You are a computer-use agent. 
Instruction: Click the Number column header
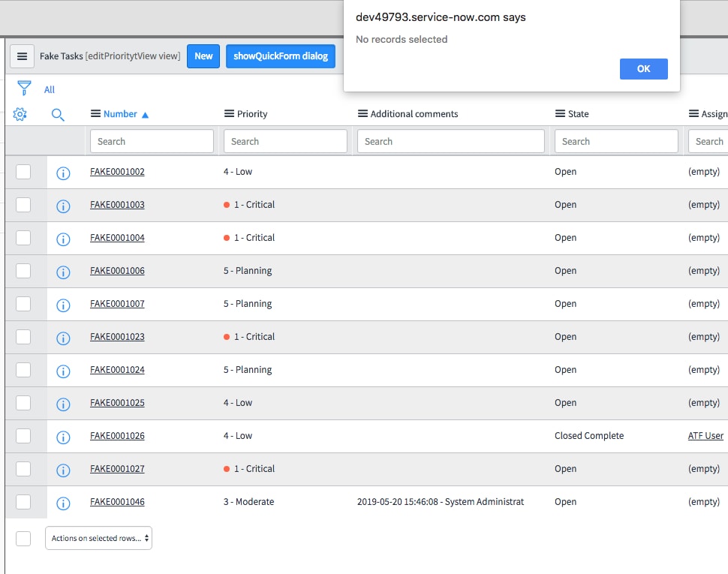tap(122, 114)
